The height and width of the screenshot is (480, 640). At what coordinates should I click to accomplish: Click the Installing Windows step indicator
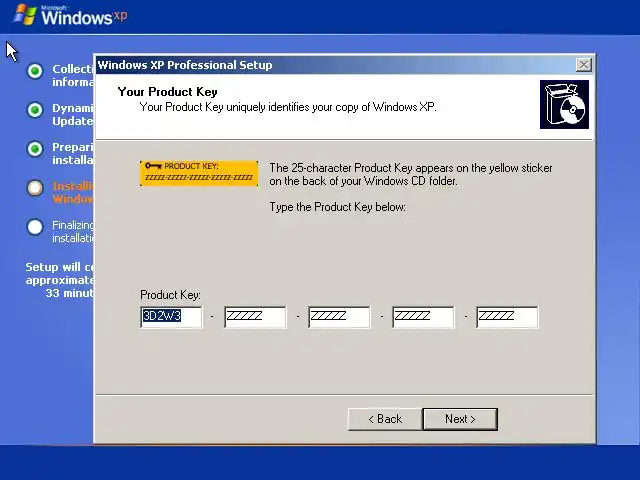(x=35, y=188)
